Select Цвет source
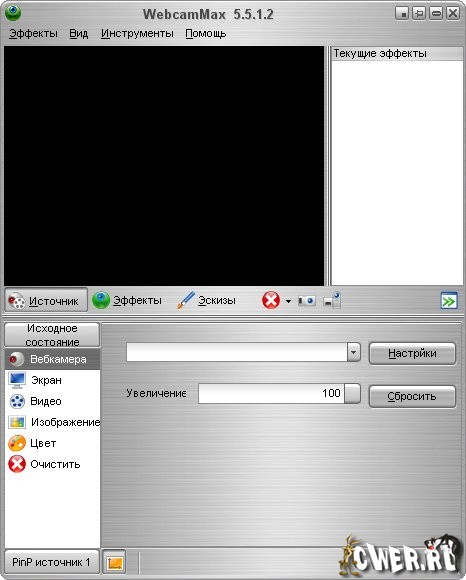The image size is (466, 580). coord(53,443)
